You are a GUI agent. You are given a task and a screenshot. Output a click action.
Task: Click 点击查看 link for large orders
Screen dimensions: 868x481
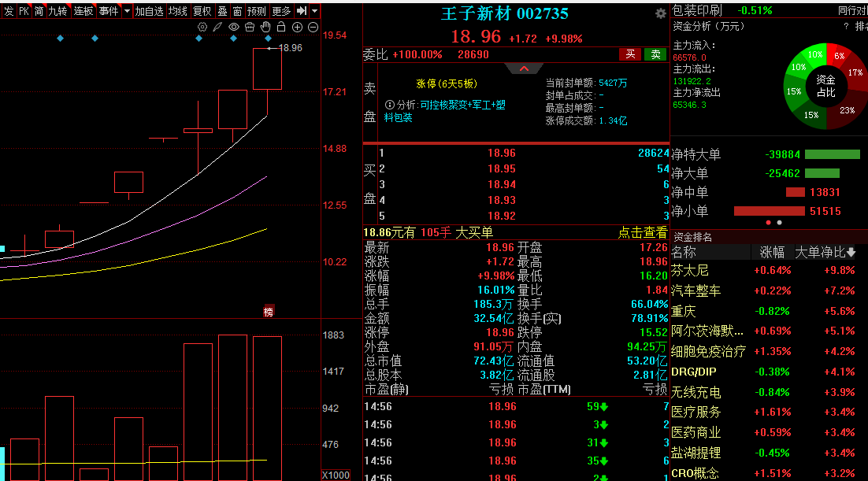[x=643, y=232]
